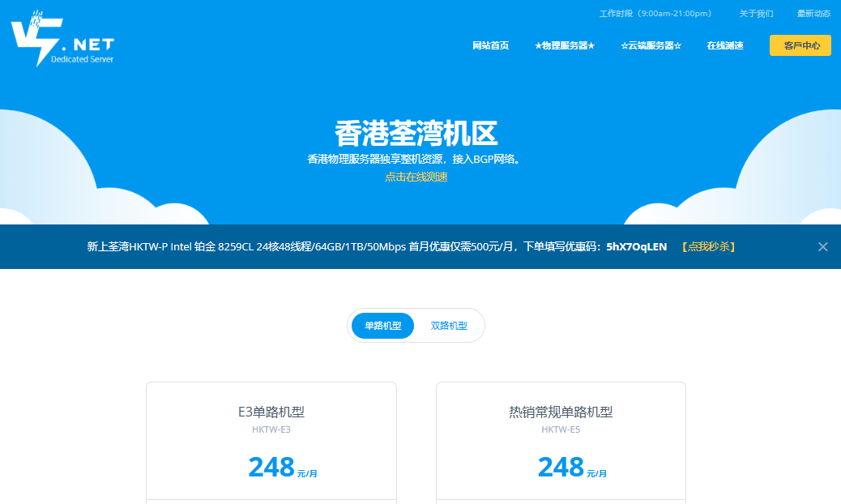Open the 最新动态 link at top
841x504 pixels.
[813, 14]
